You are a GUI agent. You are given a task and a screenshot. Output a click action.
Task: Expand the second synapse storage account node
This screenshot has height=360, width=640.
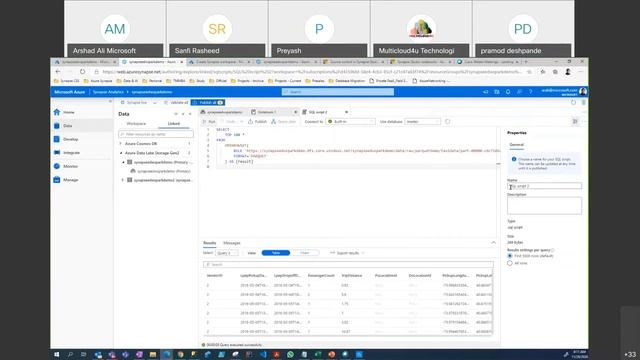pyautogui.click(x=123, y=180)
